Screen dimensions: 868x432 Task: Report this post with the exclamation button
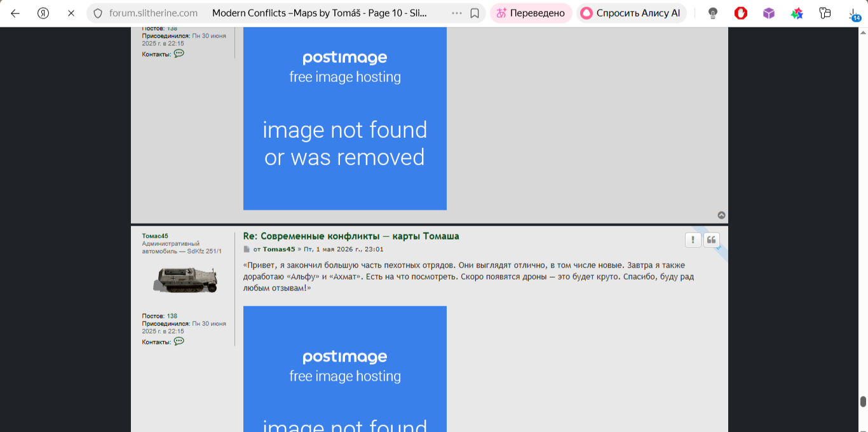pyautogui.click(x=693, y=240)
